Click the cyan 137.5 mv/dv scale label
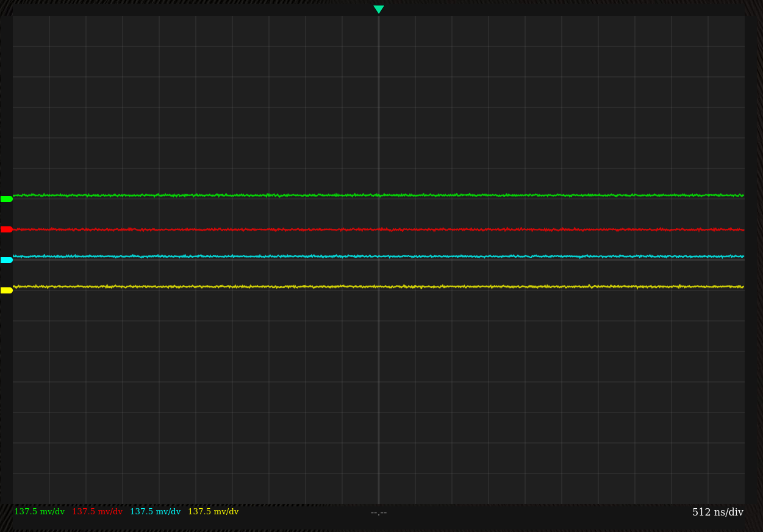The image size is (763, 532). click(x=155, y=512)
